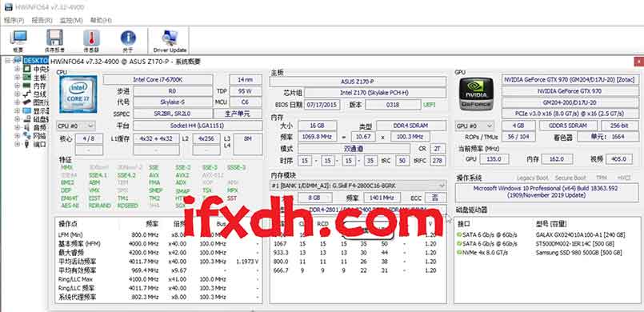This screenshot has width=644, height=312.
Task: Click green status dot for GALAX drive
Action: click(458, 235)
